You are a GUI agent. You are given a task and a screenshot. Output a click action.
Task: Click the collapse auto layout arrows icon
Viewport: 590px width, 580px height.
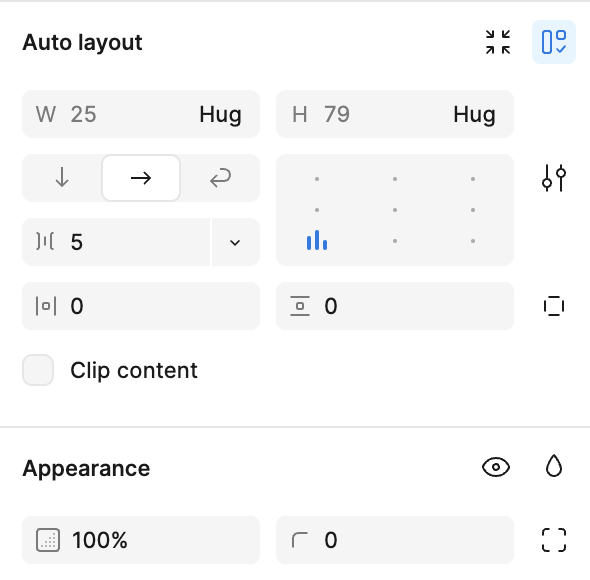pos(497,42)
